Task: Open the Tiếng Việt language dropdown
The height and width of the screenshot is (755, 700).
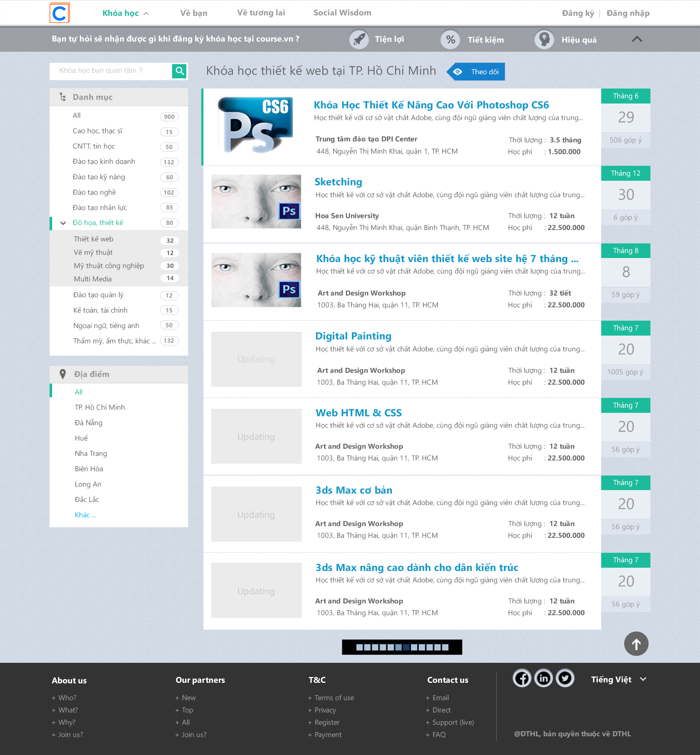Action: (x=618, y=679)
